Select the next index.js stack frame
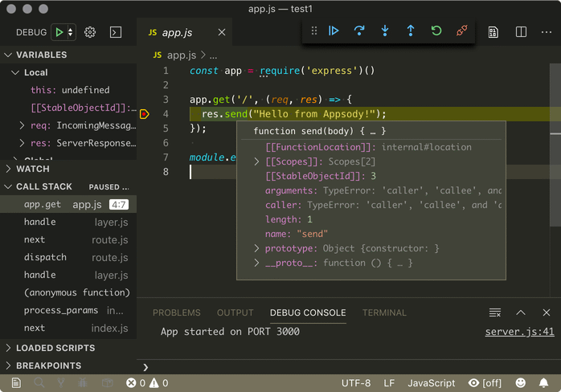 coord(68,328)
